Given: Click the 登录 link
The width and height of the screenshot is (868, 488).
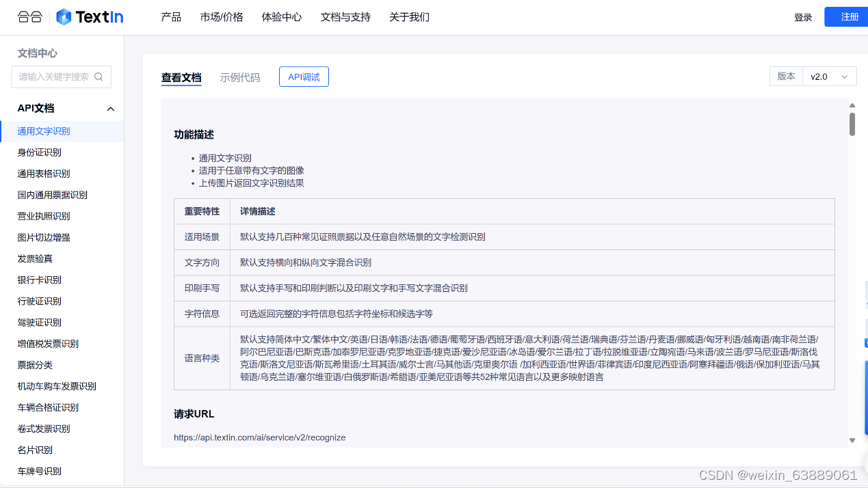Looking at the screenshot, I should 804,16.
